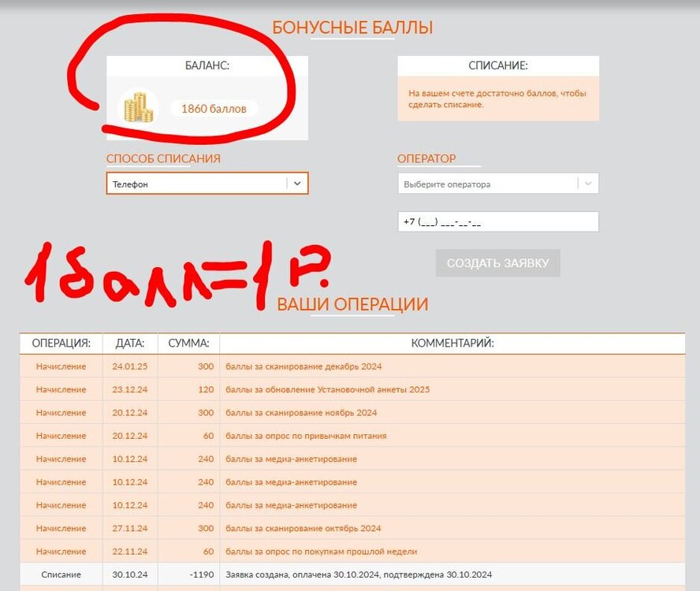The image size is (700, 591).
Task: Click the date 23.12.24 cell
Action: pyautogui.click(x=130, y=390)
